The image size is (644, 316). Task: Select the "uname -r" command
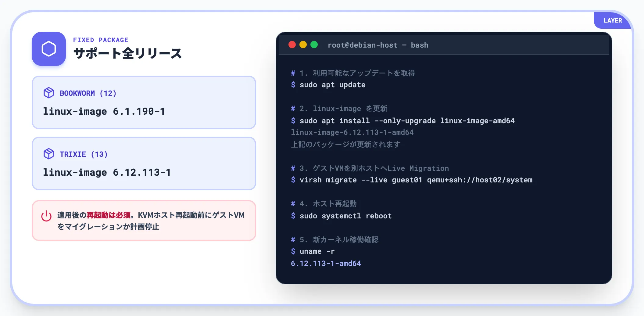click(317, 251)
